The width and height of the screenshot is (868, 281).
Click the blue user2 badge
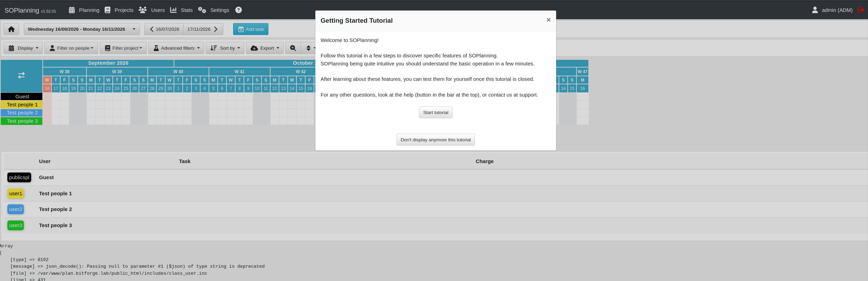click(x=16, y=209)
